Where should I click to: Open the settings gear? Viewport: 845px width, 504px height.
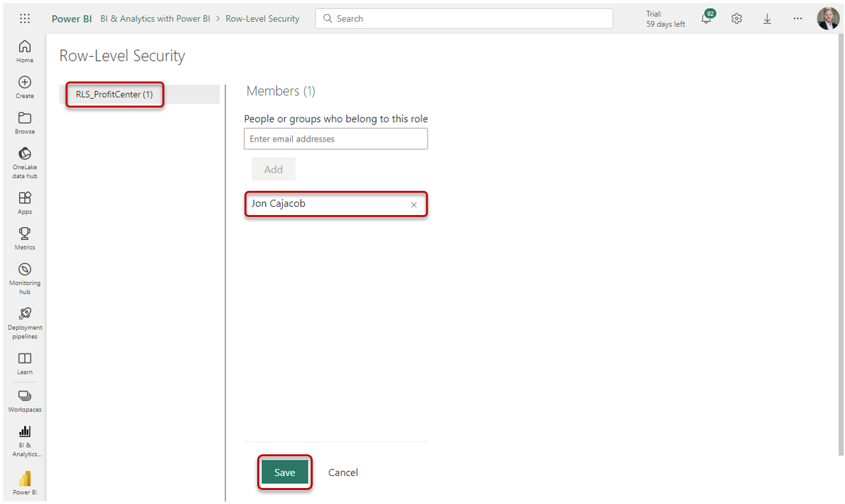click(737, 19)
